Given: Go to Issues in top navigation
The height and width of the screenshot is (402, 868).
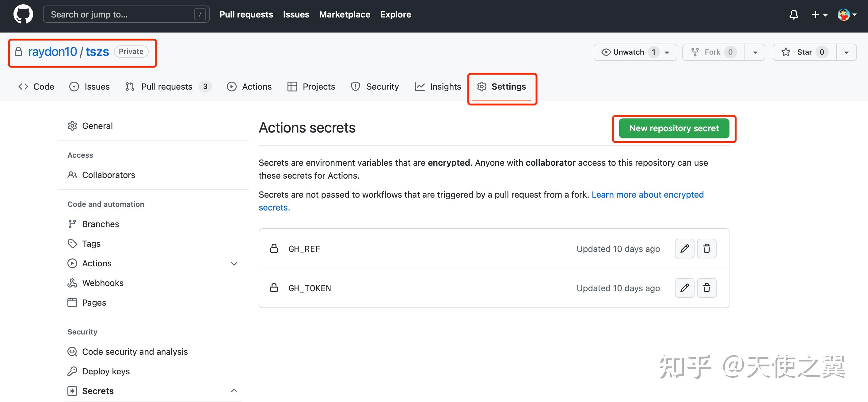Looking at the screenshot, I should [x=296, y=14].
